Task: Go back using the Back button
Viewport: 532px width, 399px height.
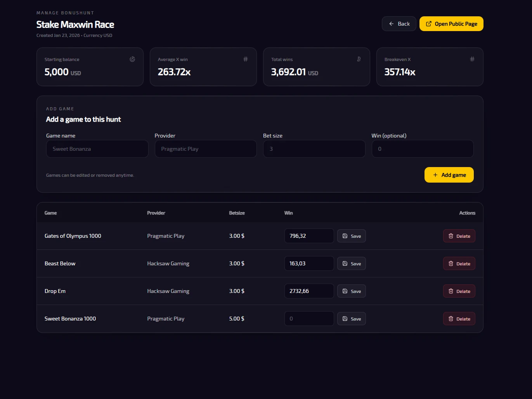Action: pyautogui.click(x=399, y=24)
